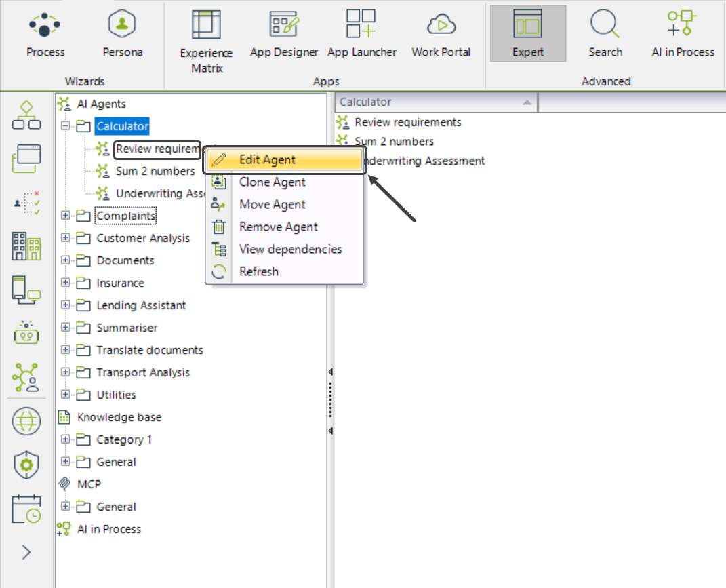726x588 pixels.
Task: Open the calendar schedule sidebar icon
Action: coord(26,509)
